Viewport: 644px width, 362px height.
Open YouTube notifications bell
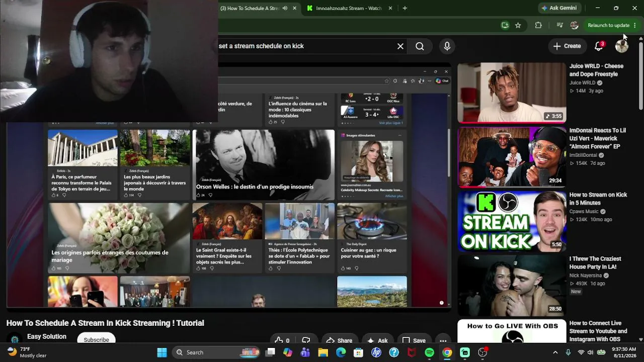pos(599,46)
